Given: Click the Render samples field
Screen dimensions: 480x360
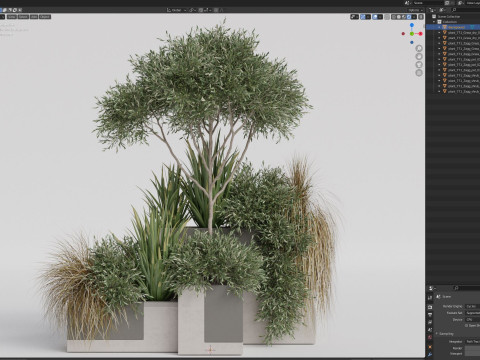Looking at the screenshot, I should [472, 348].
